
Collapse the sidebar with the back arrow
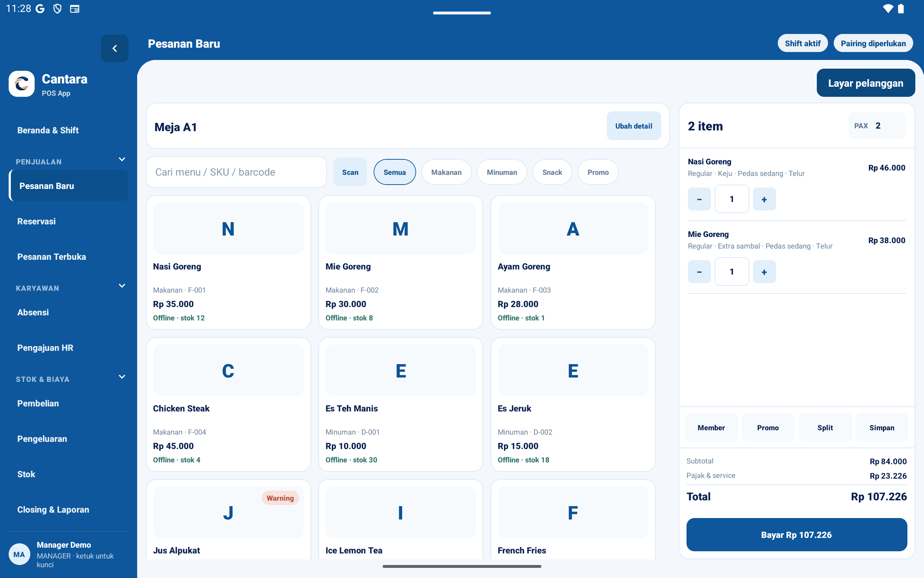tap(114, 48)
